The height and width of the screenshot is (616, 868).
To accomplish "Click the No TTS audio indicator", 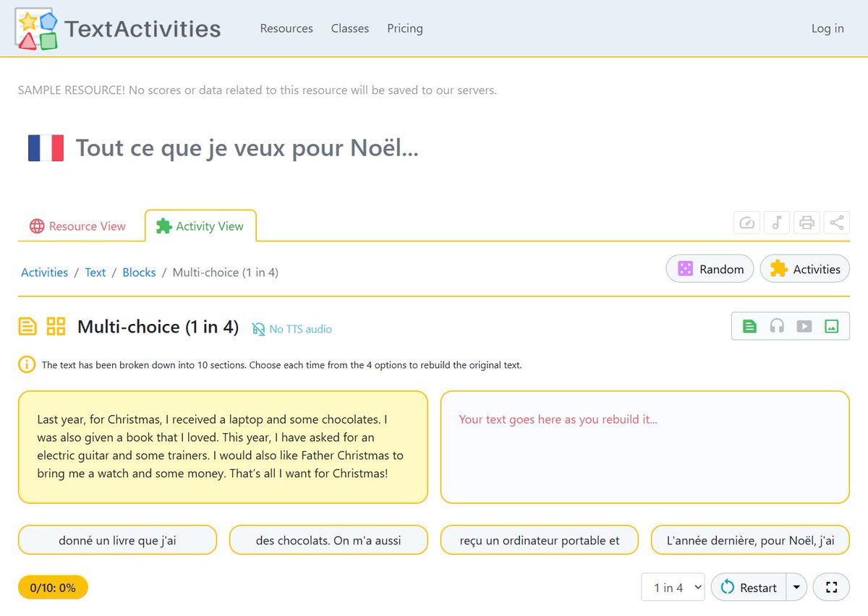I will 292,329.
